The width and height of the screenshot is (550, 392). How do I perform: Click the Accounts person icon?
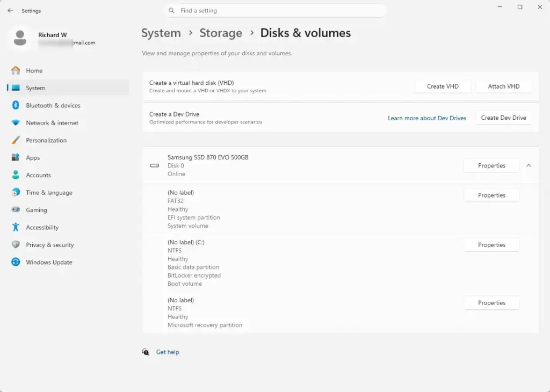tap(16, 175)
